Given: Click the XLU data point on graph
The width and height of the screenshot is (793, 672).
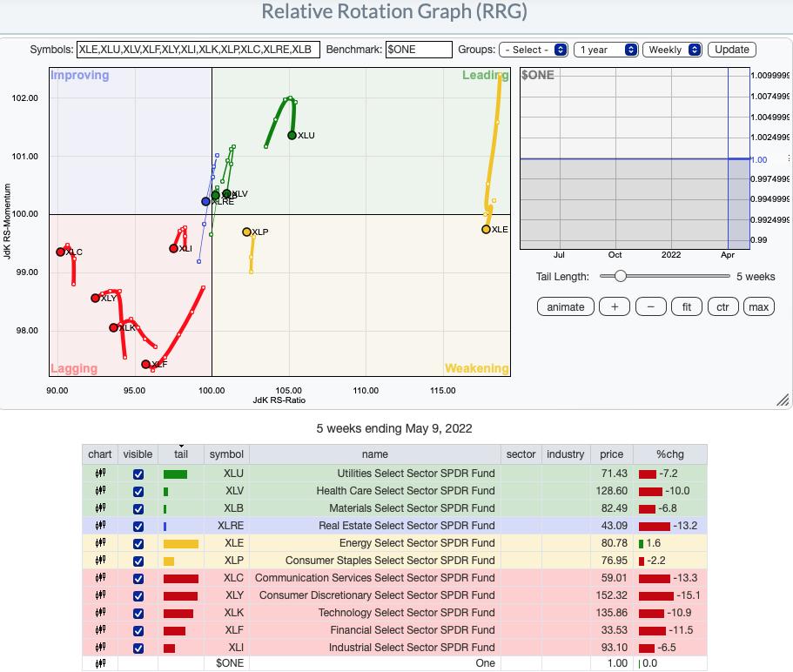Looking at the screenshot, I should [x=292, y=135].
